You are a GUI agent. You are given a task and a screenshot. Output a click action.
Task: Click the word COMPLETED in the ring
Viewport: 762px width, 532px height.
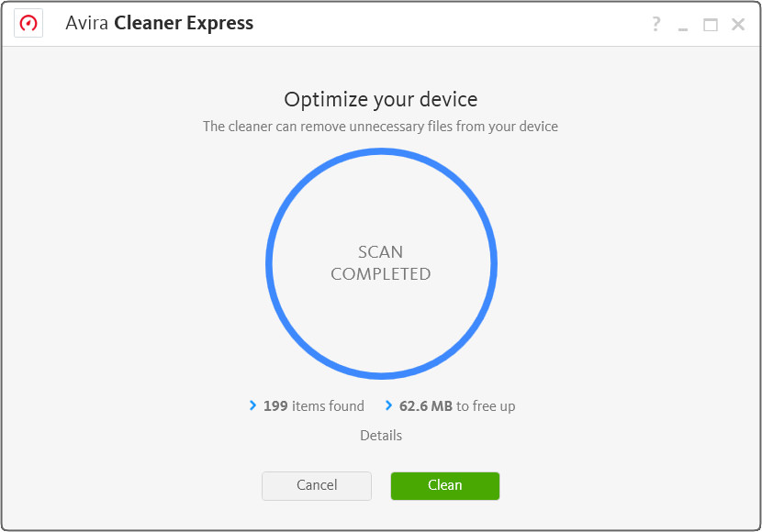(x=380, y=273)
